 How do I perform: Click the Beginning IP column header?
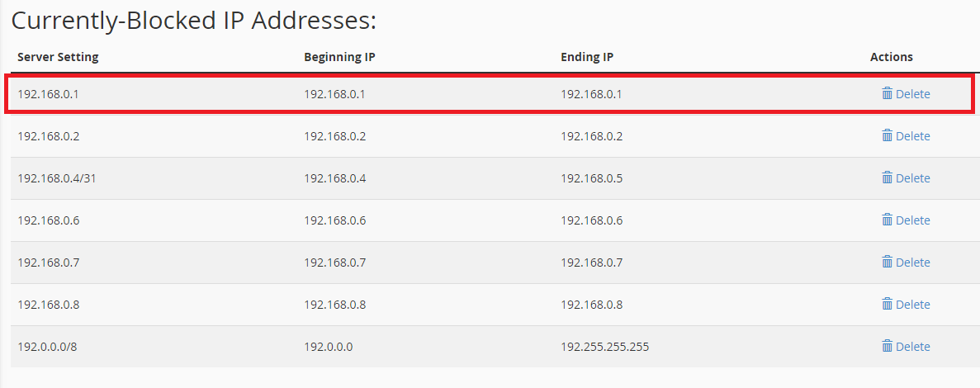pyautogui.click(x=340, y=57)
